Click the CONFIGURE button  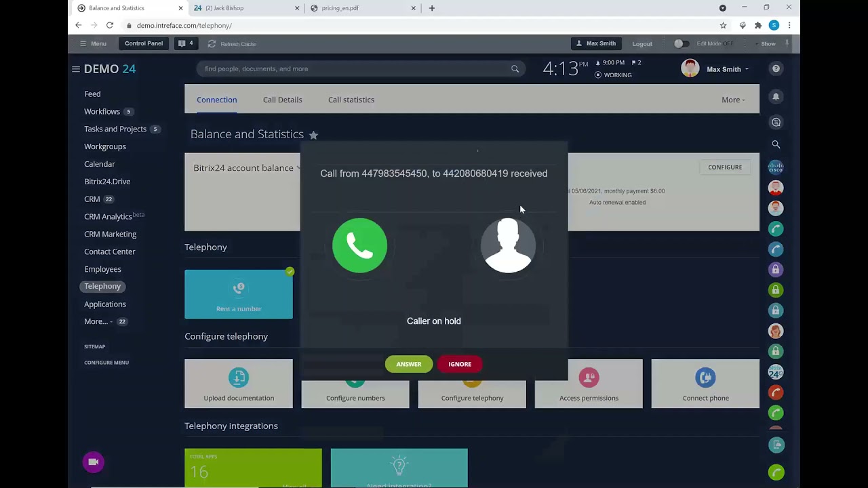725,167
